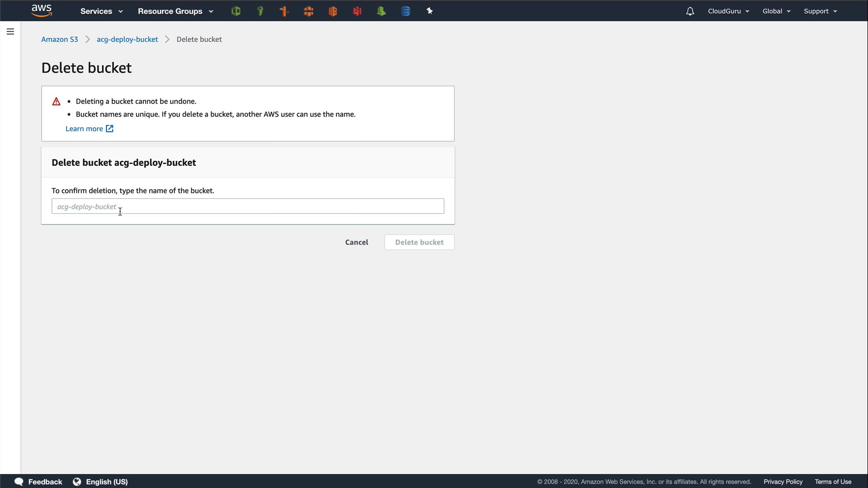The image size is (868, 488).
Task: Go to Amazon S3 breadcrumb link
Action: click(x=60, y=39)
